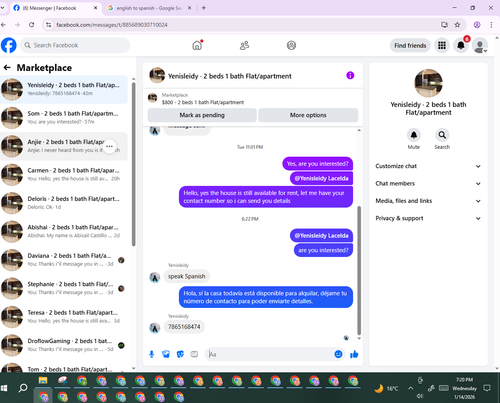
Task: Click the browser address bar URL
Action: tap(112, 25)
